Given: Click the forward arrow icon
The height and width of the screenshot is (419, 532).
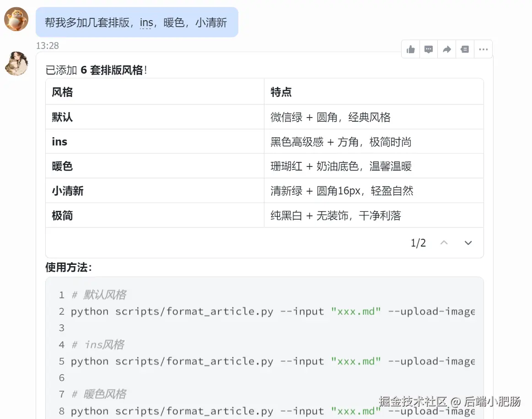Looking at the screenshot, I should [x=447, y=49].
